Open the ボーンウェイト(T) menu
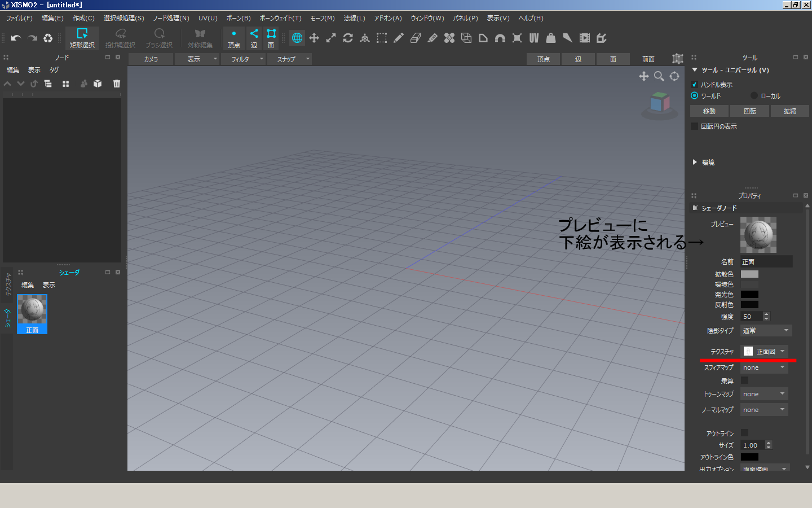The width and height of the screenshot is (812, 508). (x=280, y=18)
